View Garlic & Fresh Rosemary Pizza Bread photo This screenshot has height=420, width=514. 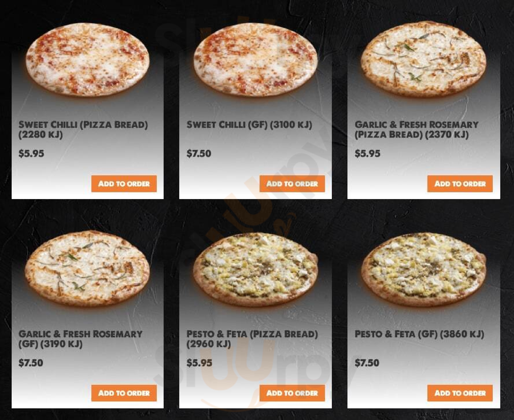[423, 60]
